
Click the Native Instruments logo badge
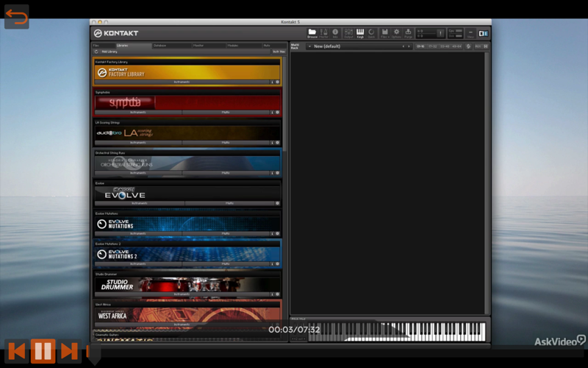(x=484, y=33)
